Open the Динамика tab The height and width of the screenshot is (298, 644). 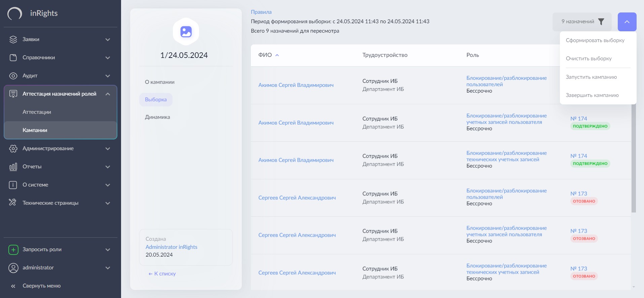click(x=157, y=117)
